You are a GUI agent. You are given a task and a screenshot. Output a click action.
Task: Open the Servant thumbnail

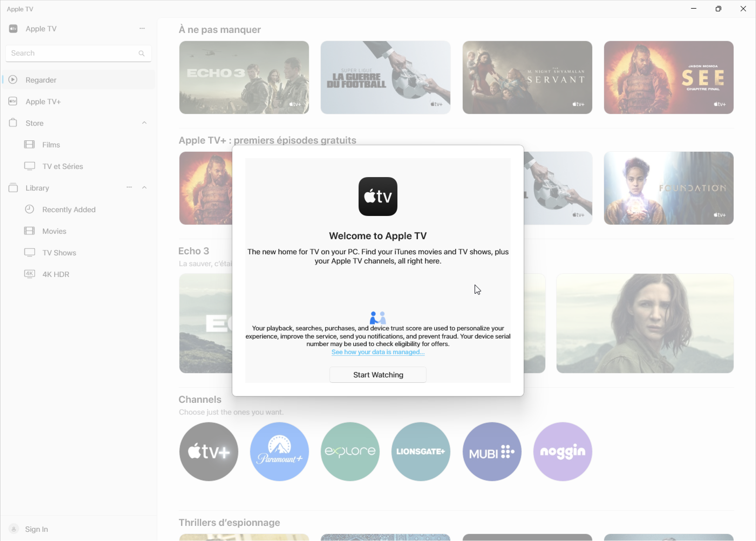[x=527, y=78]
